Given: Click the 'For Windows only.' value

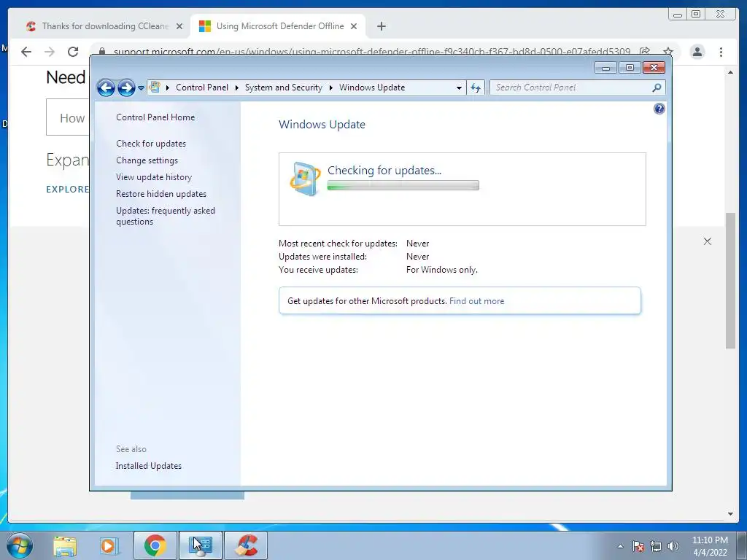Looking at the screenshot, I should click(441, 270).
